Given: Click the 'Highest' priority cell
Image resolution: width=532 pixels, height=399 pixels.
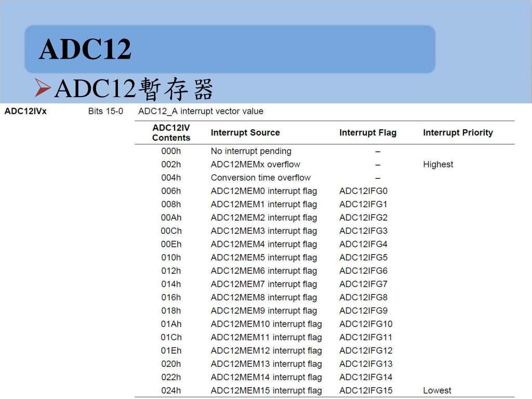Looking at the screenshot, I should click(x=438, y=165).
